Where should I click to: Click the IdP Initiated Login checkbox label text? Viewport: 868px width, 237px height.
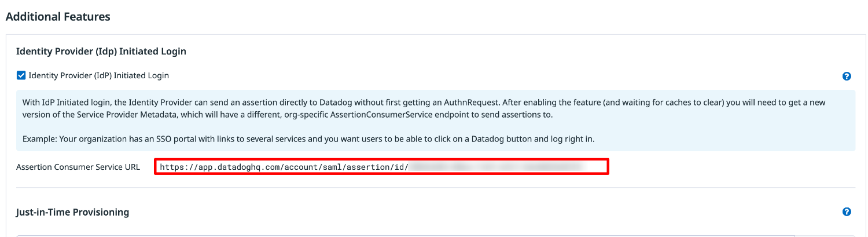coord(98,75)
